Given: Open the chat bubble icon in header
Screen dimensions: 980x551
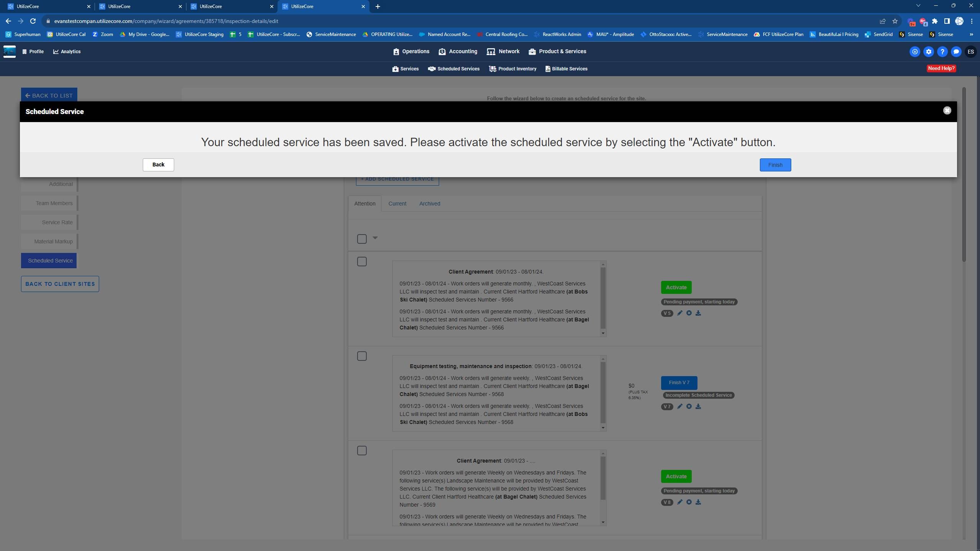Looking at the screenshot, I should [x=956, y=52].
